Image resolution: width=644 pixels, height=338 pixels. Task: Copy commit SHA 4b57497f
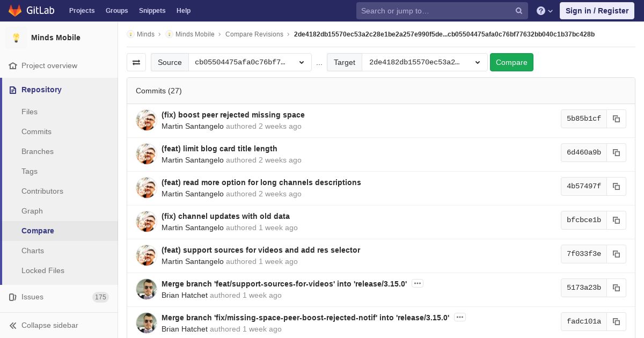point(617,186)
